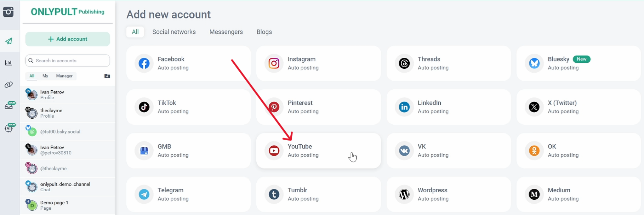Open the theclayme Threads profile account
This screenshot has height=215, width=644.
point(51,113)
